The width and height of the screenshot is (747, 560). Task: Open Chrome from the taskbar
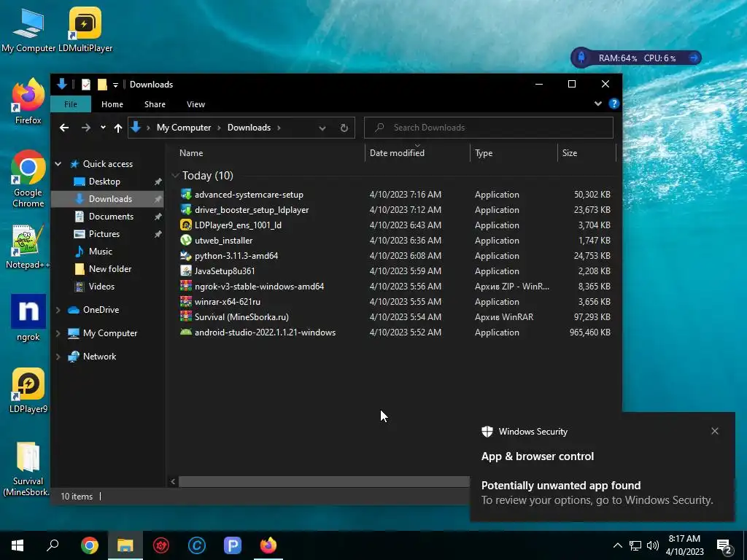90,545
